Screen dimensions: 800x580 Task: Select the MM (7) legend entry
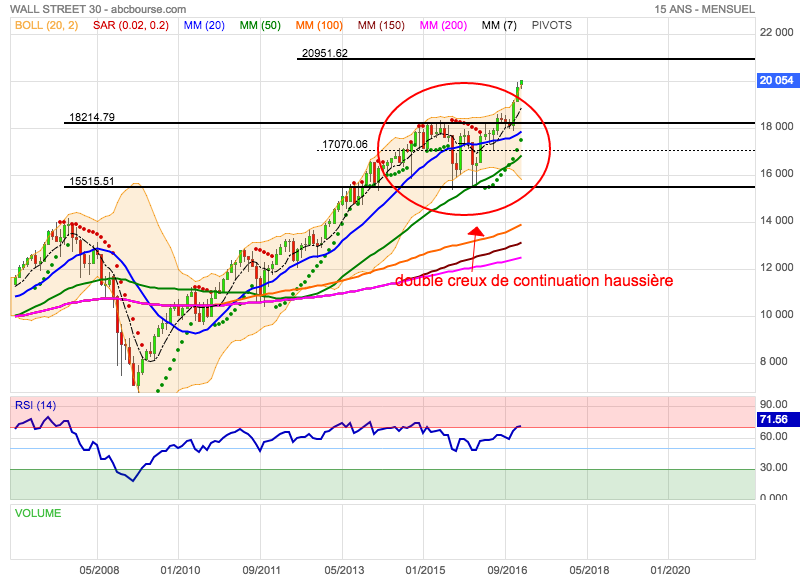coord(499,25)
